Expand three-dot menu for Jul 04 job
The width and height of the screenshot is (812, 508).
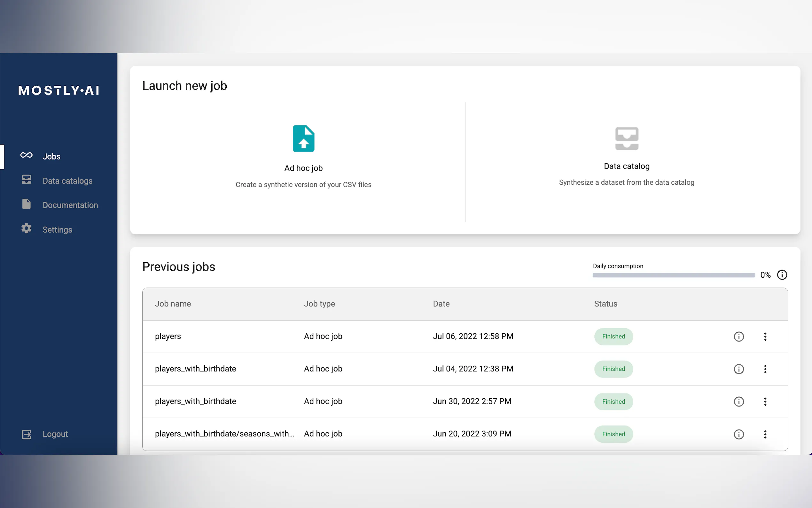point(765,369)
